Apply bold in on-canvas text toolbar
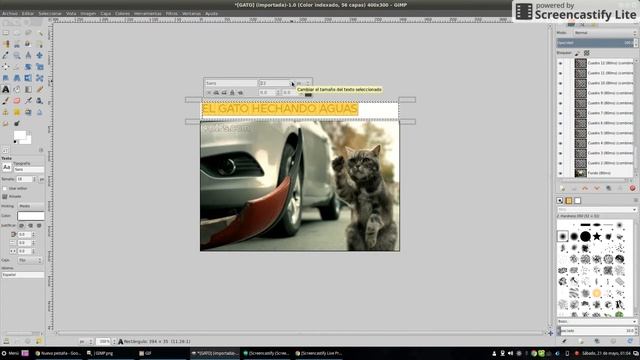This screenshot has width=640, height=360. point(216,93)
